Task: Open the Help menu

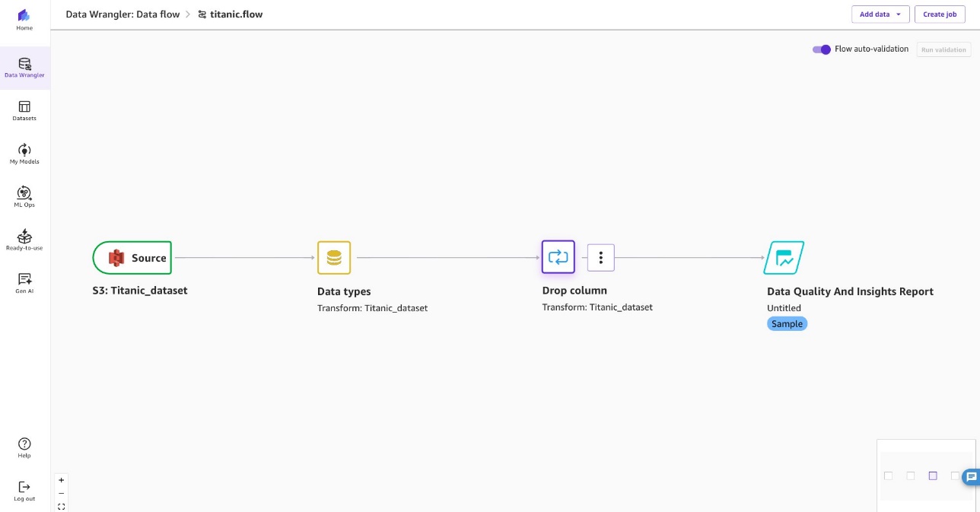Action: 24,448
